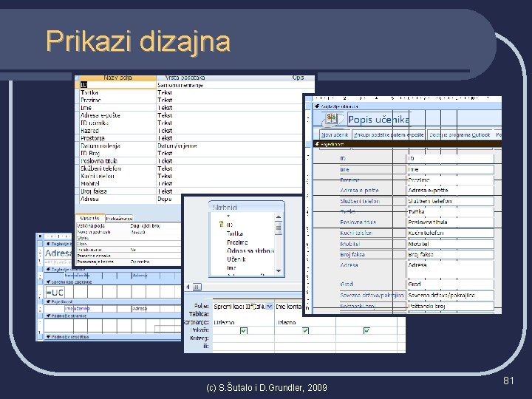
Task: Click the primary key icon beside ID
Action: [221, 224]
